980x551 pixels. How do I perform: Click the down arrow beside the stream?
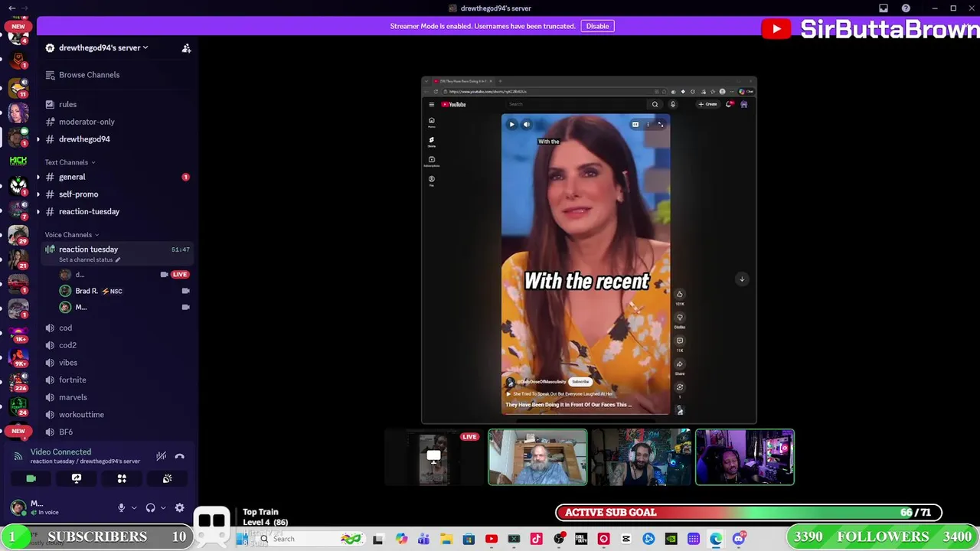tap(741, 279)
